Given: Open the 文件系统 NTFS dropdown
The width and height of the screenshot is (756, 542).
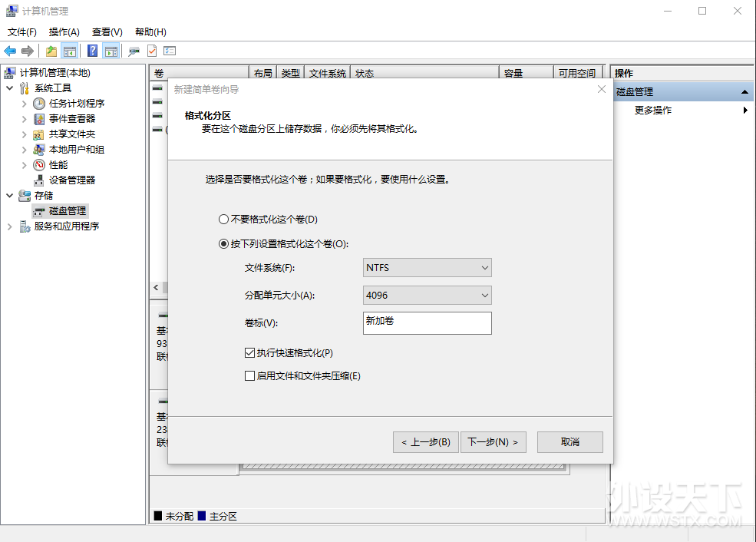Looking at the screenshot, I should (x=428, y=268).
